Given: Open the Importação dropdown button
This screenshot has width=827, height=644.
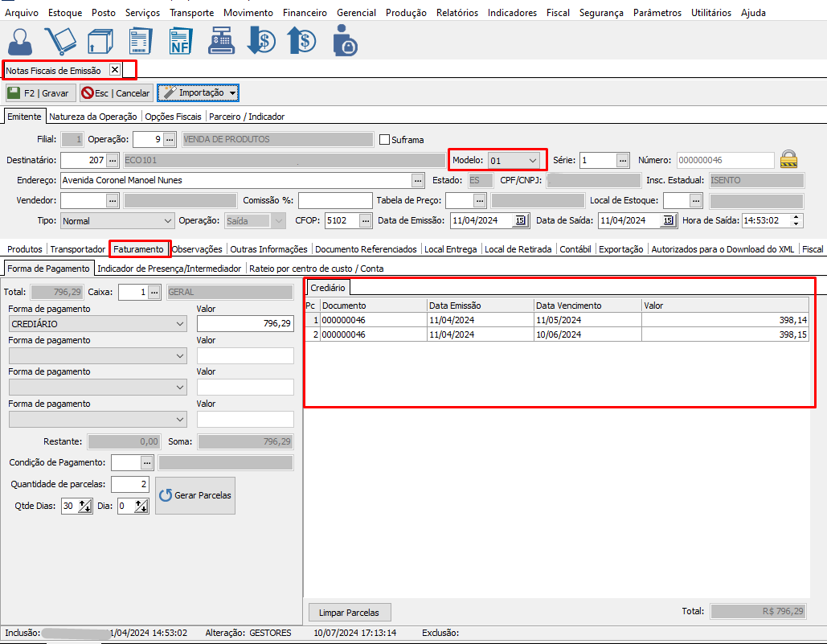Looking at the screenshot, I should 198,93.
